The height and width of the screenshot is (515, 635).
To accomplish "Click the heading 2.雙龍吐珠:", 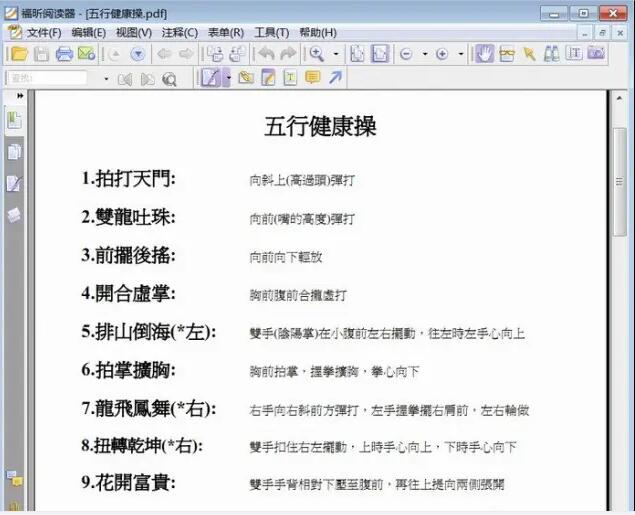I will click(128, 217).
